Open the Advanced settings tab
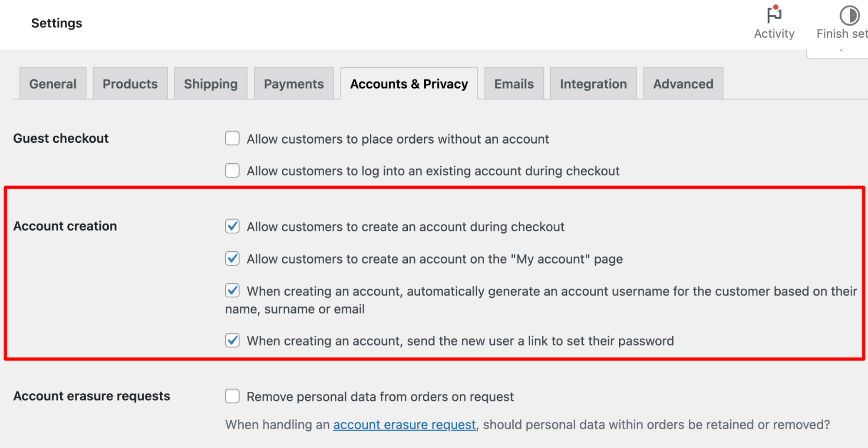 pos(683,84)
